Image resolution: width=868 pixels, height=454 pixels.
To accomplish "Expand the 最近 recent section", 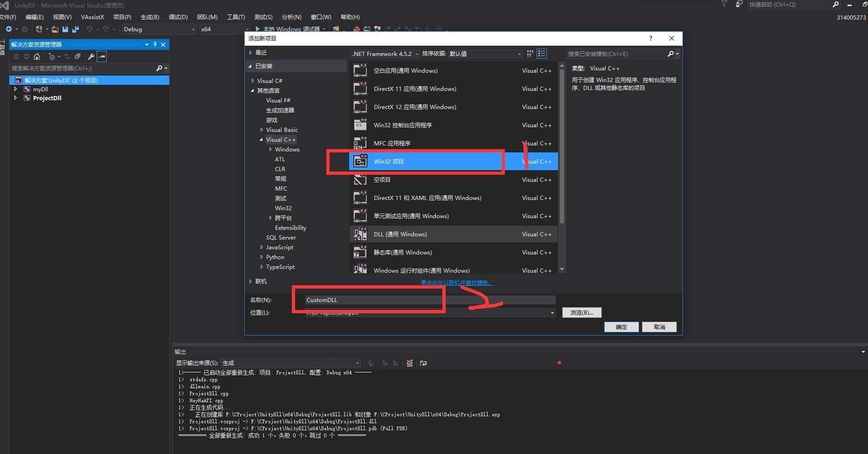I will pos(251,53).
